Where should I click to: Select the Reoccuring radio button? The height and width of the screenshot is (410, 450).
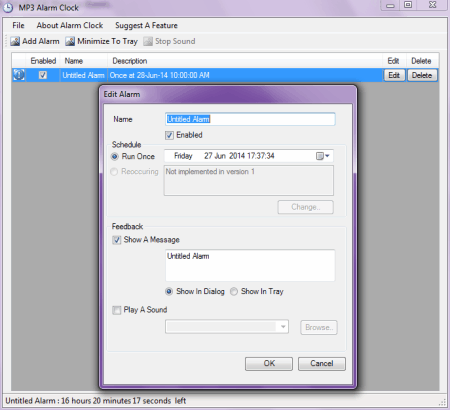[x=114, y=171]
